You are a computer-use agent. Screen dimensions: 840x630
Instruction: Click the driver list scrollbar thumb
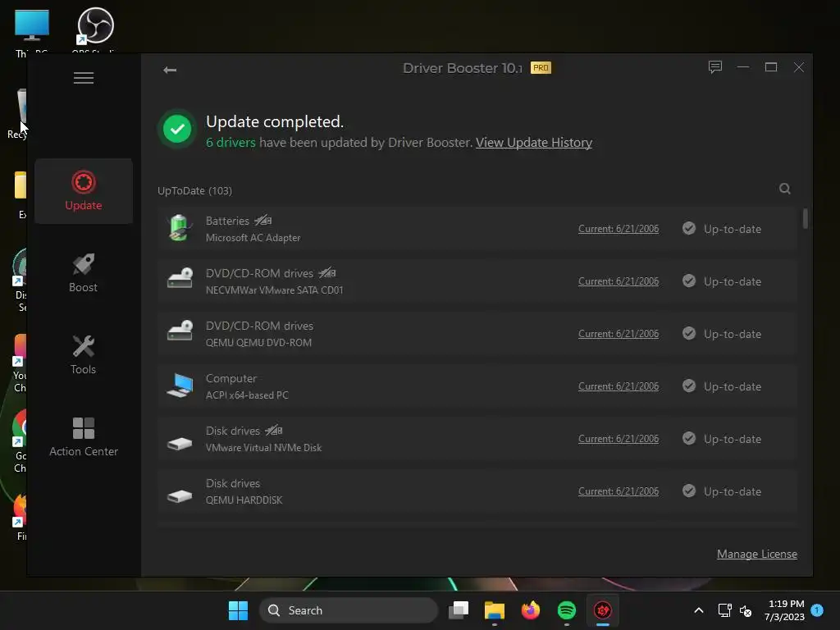coord(806,218)
